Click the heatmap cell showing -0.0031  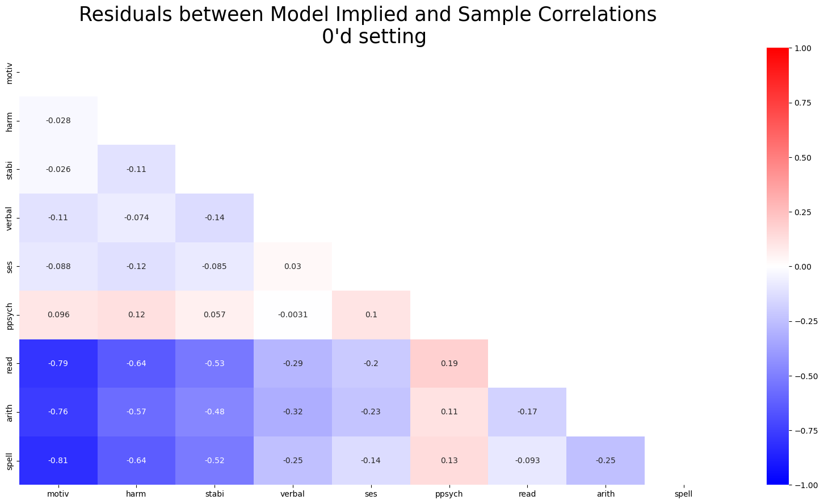coord(293,314)
